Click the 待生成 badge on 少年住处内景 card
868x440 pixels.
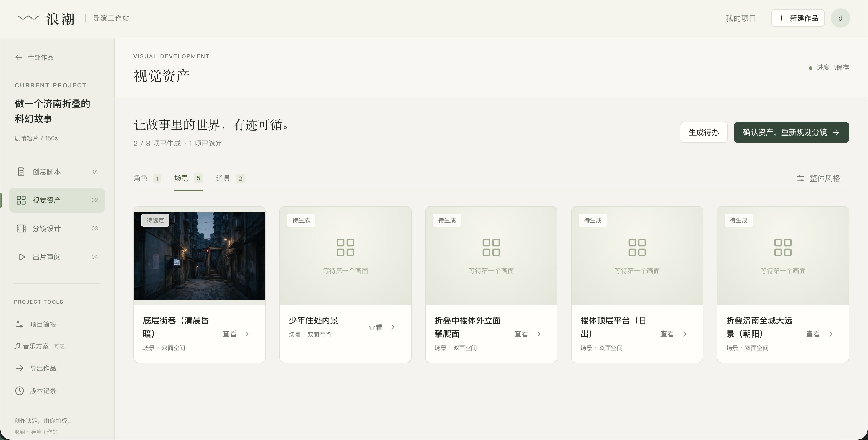click(301, 220)
